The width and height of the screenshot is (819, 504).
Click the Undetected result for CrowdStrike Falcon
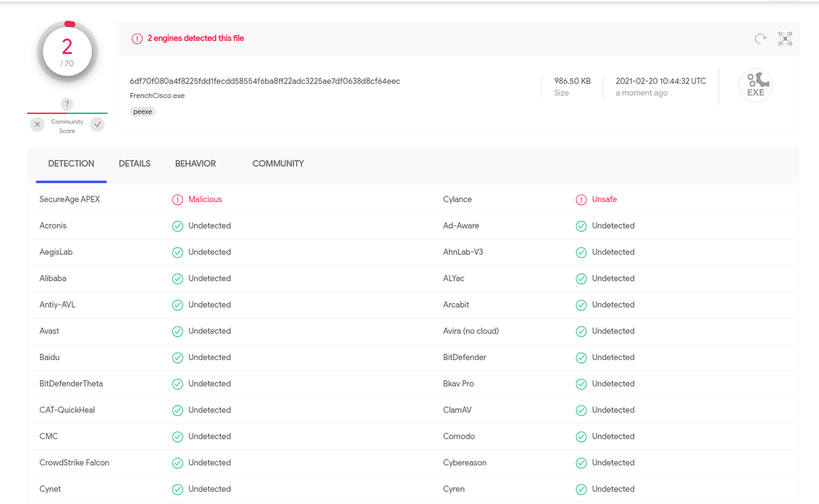210,462
